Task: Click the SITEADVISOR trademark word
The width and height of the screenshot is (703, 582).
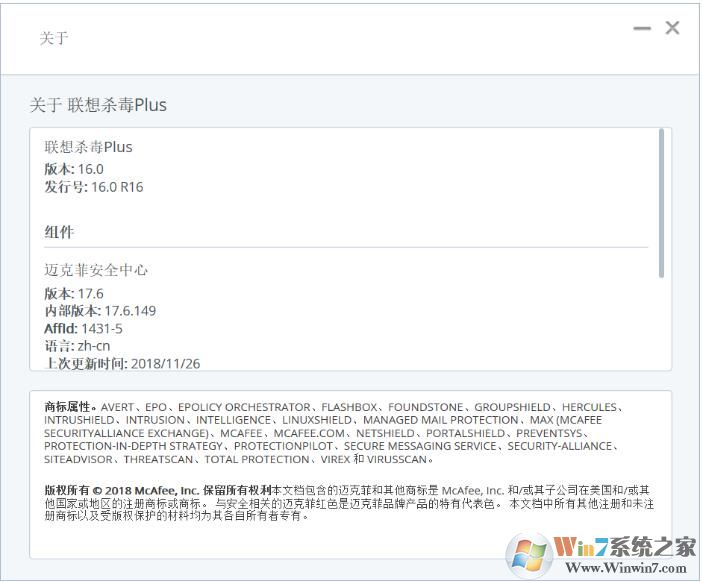Action: pyautogui.click(x=78, y=460)
